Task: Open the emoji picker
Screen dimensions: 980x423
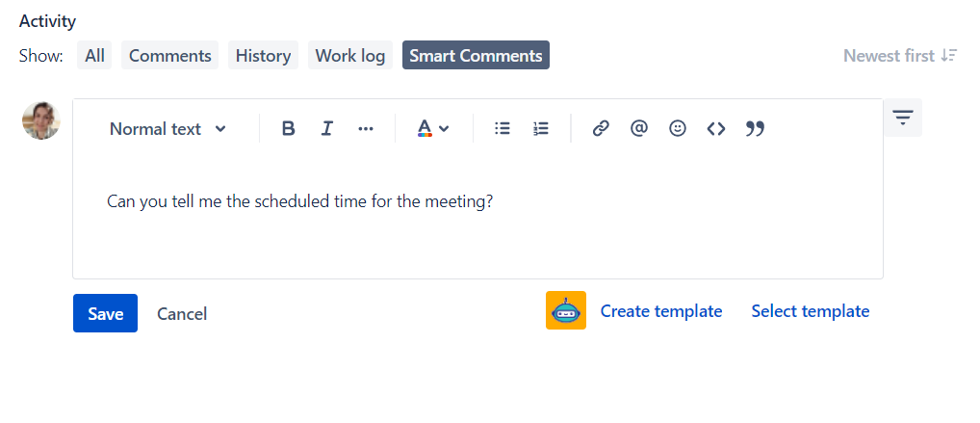Action: [x=678, y=128]
